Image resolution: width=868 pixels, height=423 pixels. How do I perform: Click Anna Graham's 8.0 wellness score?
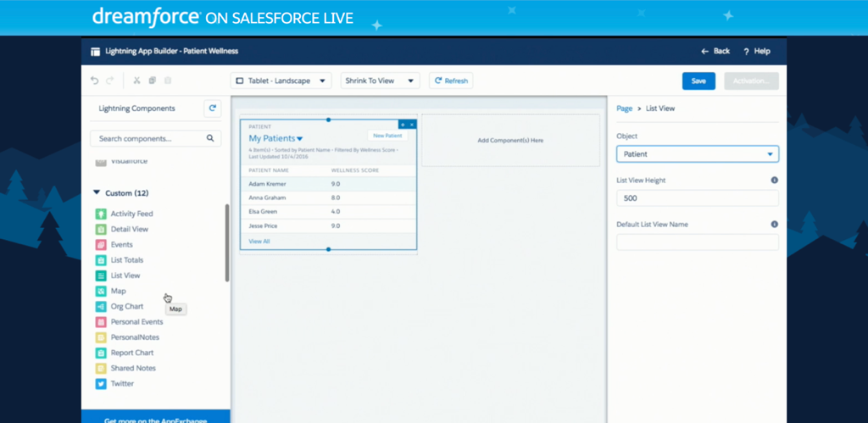click(x=336, y=198)
